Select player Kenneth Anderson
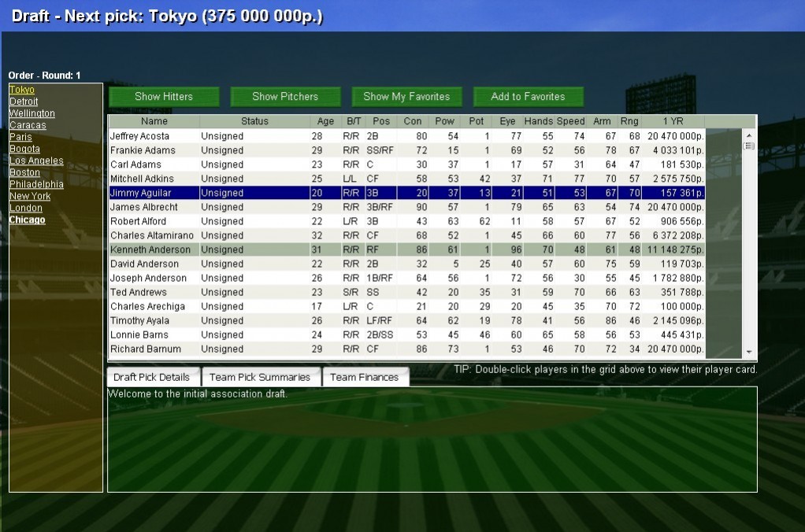This screenshot has height=532, width=805. (x=406, y=249)
